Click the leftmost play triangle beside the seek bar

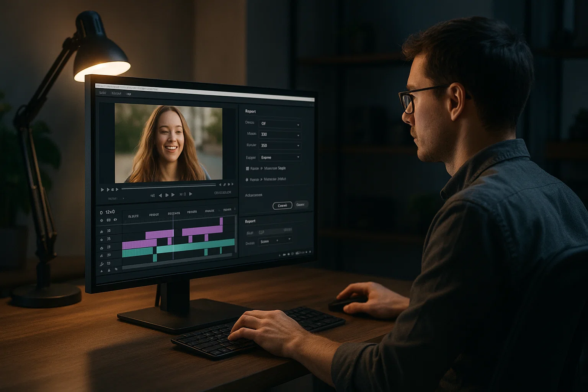point(102,189)
